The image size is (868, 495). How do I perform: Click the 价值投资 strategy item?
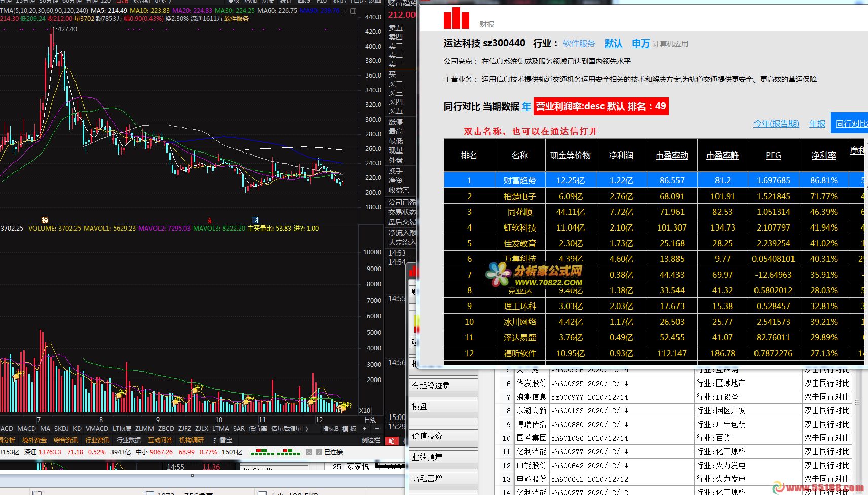[x=443, y=436]
